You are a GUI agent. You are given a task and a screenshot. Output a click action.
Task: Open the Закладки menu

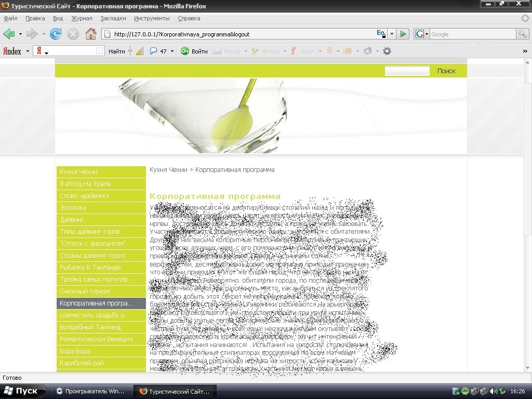(113, 18)
